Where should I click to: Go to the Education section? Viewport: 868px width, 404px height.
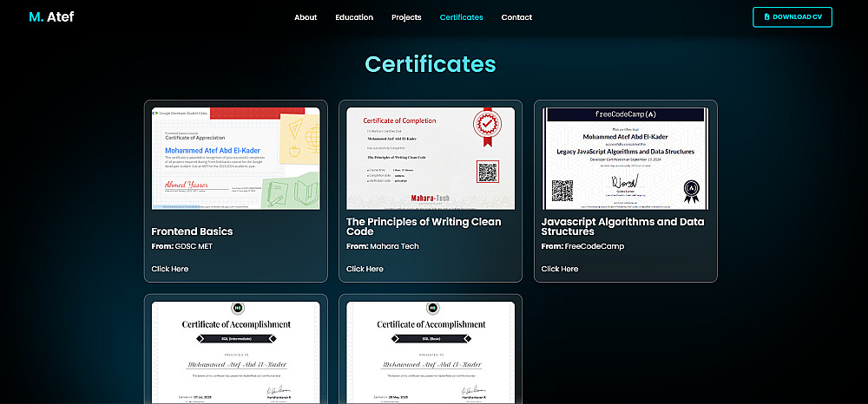[x=354, y=17]
